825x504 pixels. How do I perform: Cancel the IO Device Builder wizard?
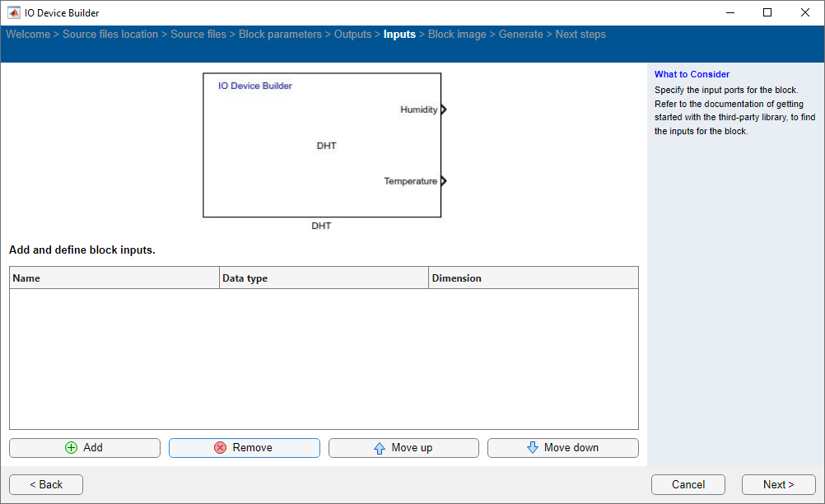pyautogui.click(x=687, y=484)
